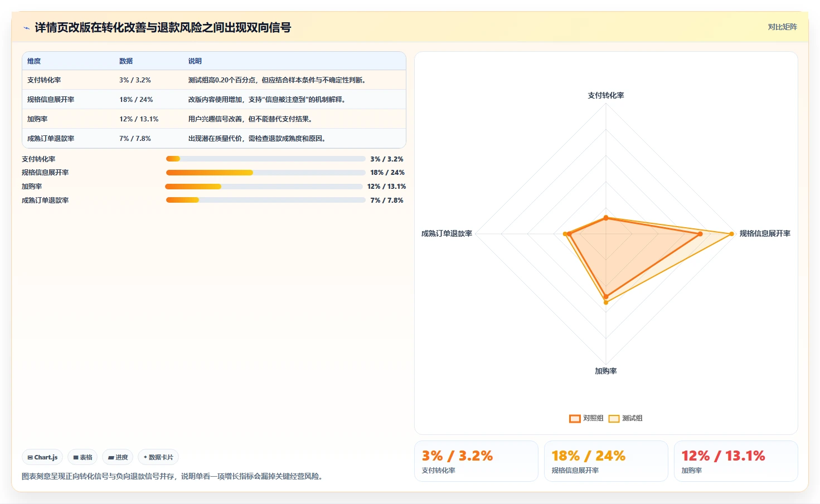Click the 12% / 13.1% table cell

(x=139, y=119)
